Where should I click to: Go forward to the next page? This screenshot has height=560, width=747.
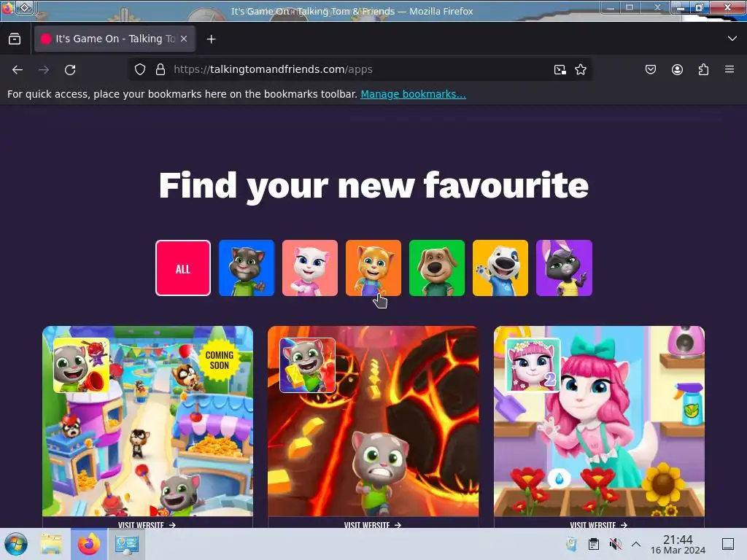tap(44, 69)
